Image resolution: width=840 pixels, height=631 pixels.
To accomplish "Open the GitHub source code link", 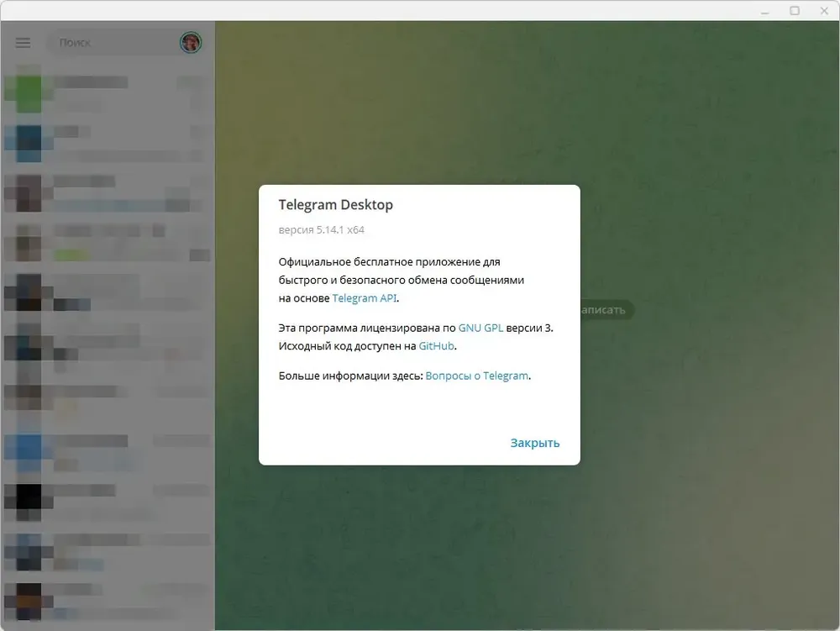I will click(x=436, y=346).
